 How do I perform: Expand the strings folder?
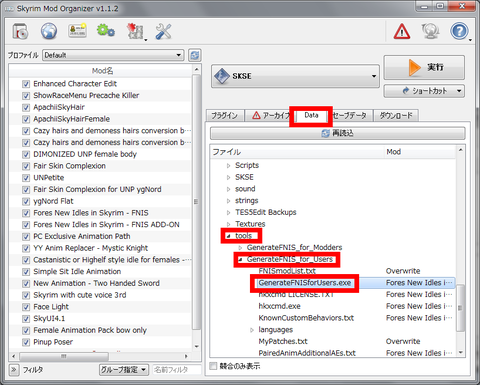pyautogui.click(x=228, y=201)
